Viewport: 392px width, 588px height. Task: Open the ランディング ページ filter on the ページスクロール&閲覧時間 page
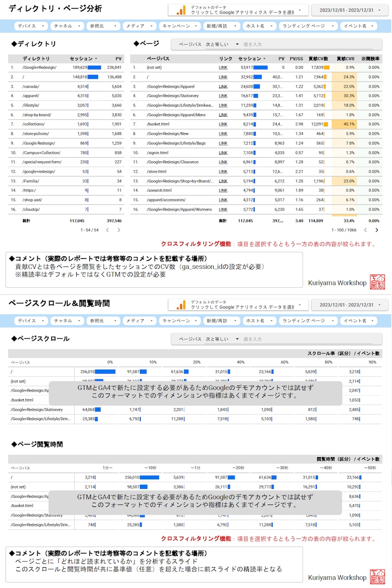click(308, 321)
